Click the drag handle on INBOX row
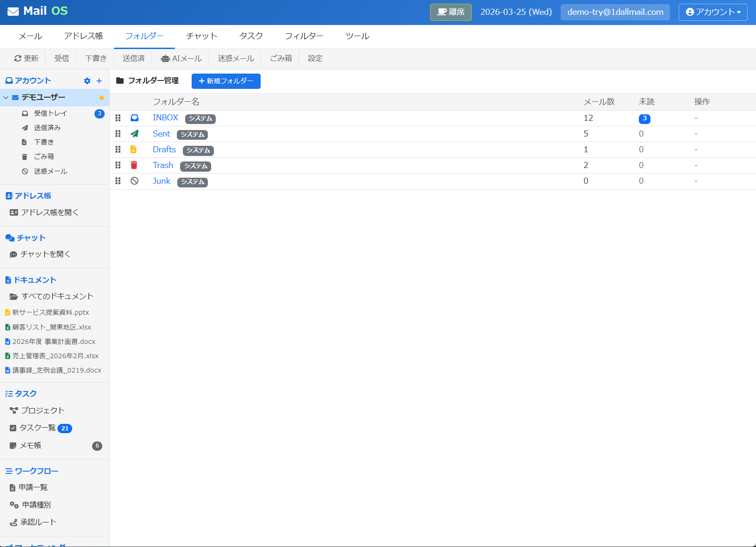 [x=118, y=118]
